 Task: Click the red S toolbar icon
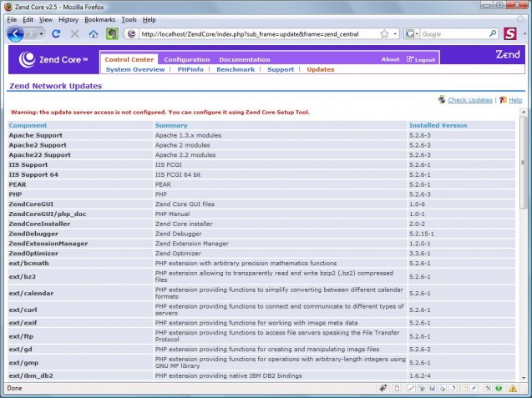(510, 33)
